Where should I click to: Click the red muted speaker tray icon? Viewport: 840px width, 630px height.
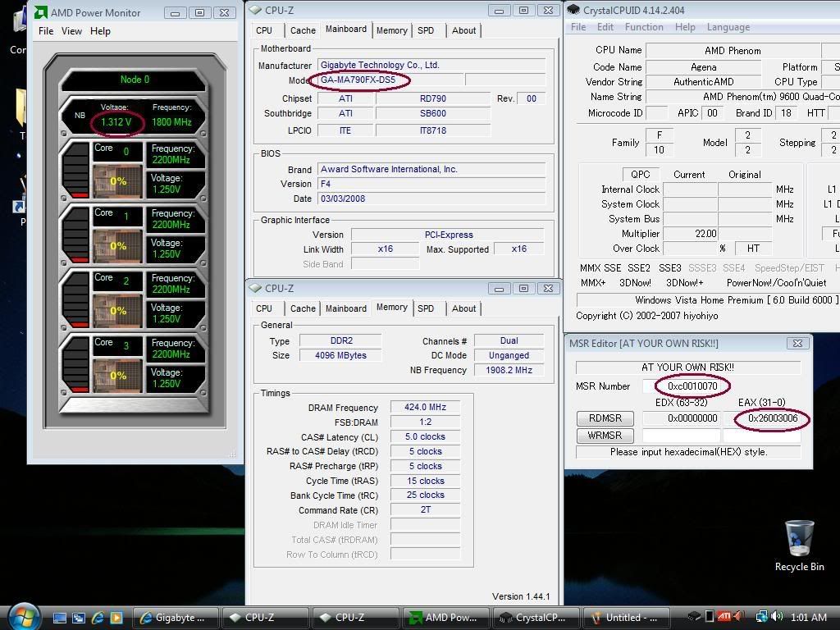click(739, 617)
